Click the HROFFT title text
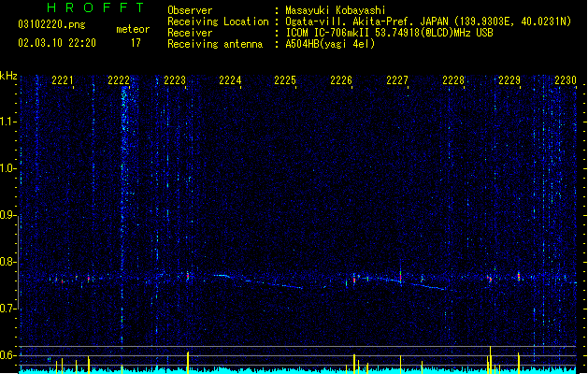The image size is (588, 374). point(95,7)
